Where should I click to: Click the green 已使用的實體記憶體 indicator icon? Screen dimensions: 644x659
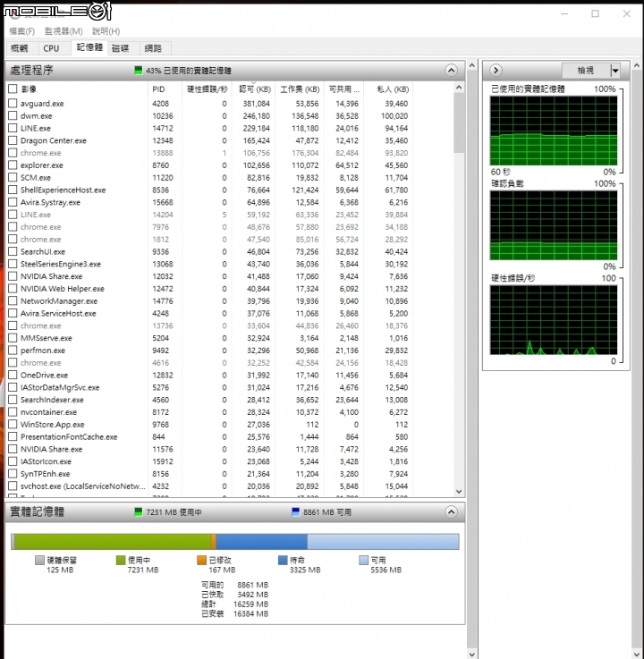click(139, 70)
